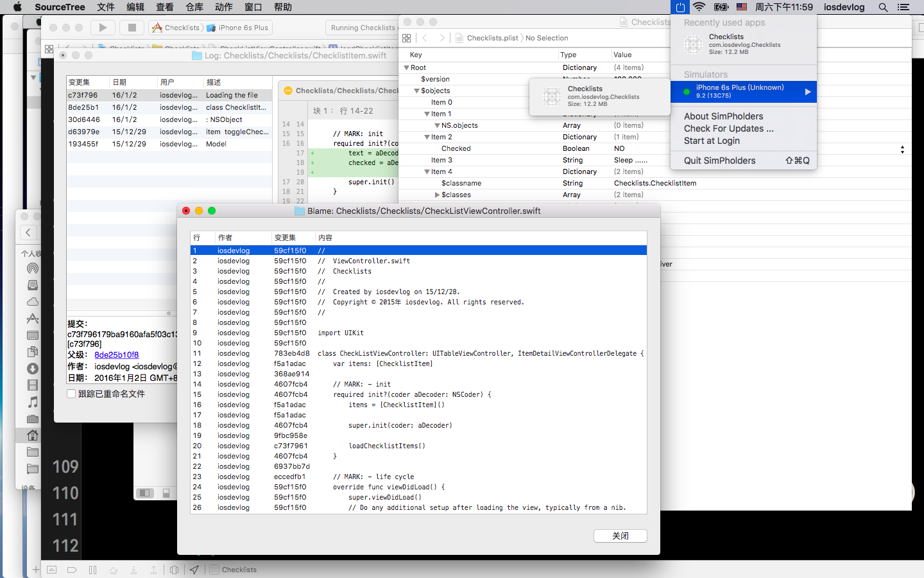This screenshot has height=578, width=924.
Task: Open SimPholders menu bar icon
Action: click(680, 7)
